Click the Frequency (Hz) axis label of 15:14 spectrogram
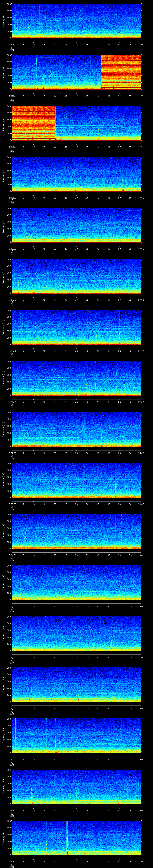Image resolution: width=153 pixels, height=868 pixels. (3, 21)
